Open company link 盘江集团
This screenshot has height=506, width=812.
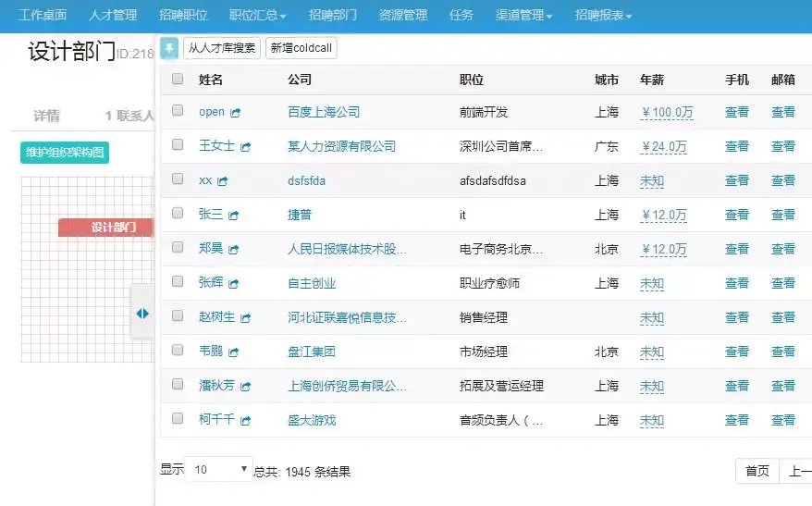click(x=312, y=352)
